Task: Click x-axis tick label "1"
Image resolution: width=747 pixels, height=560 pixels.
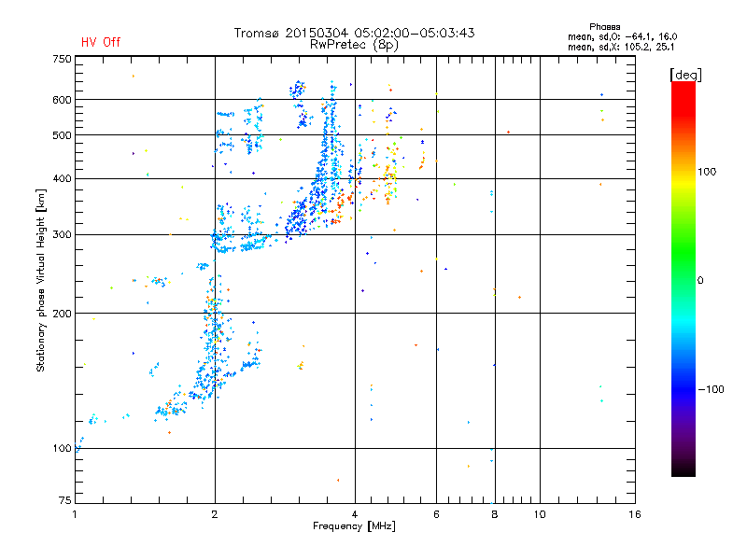Action: [x=75, y=514]
